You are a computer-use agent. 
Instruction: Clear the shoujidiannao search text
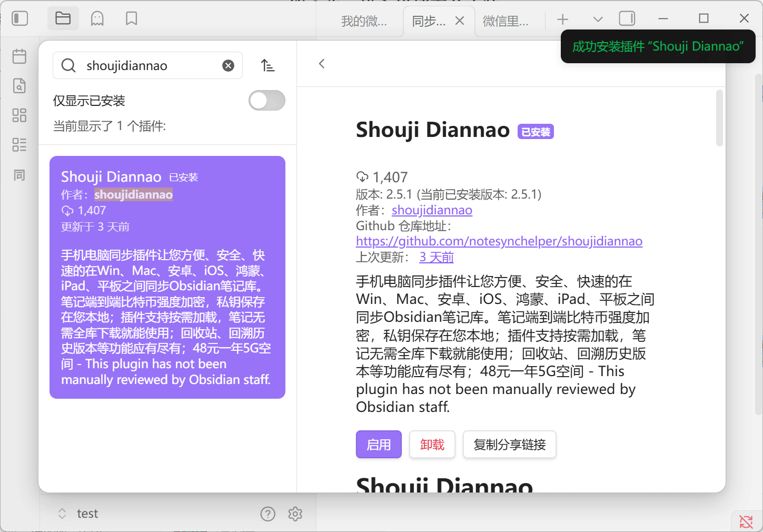[x=228, y=65]
